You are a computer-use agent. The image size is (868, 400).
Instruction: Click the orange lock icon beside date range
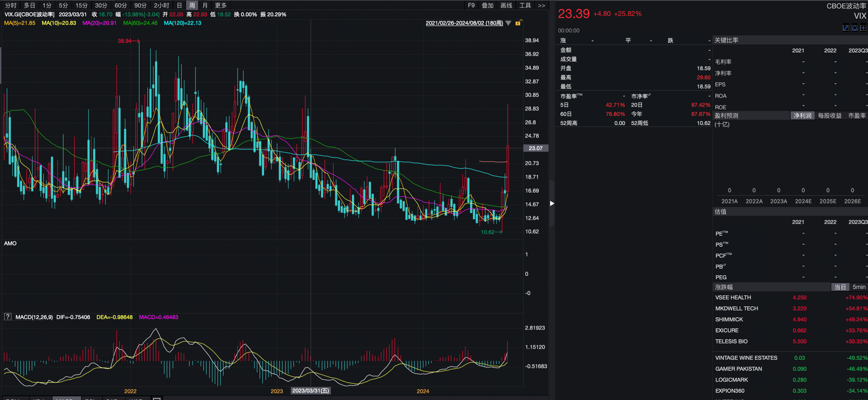coord(518,23)
